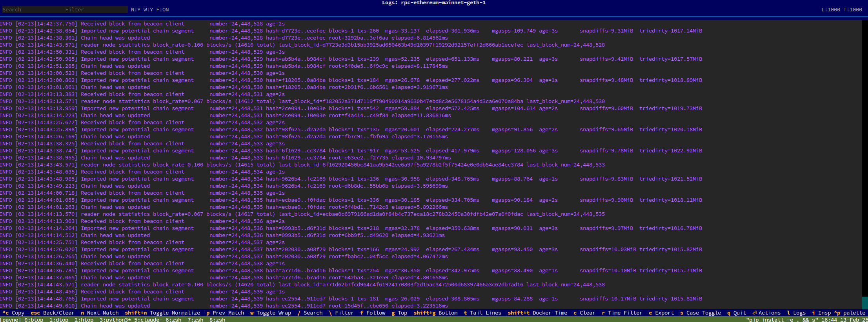Click the vertical scrollbar thumb

click(x=864, y=302)
